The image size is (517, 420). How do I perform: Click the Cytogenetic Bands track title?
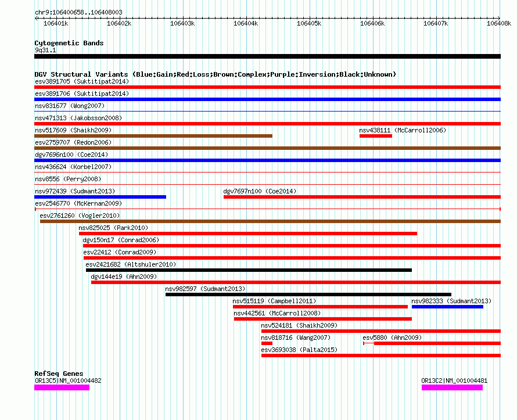point(69,43)
